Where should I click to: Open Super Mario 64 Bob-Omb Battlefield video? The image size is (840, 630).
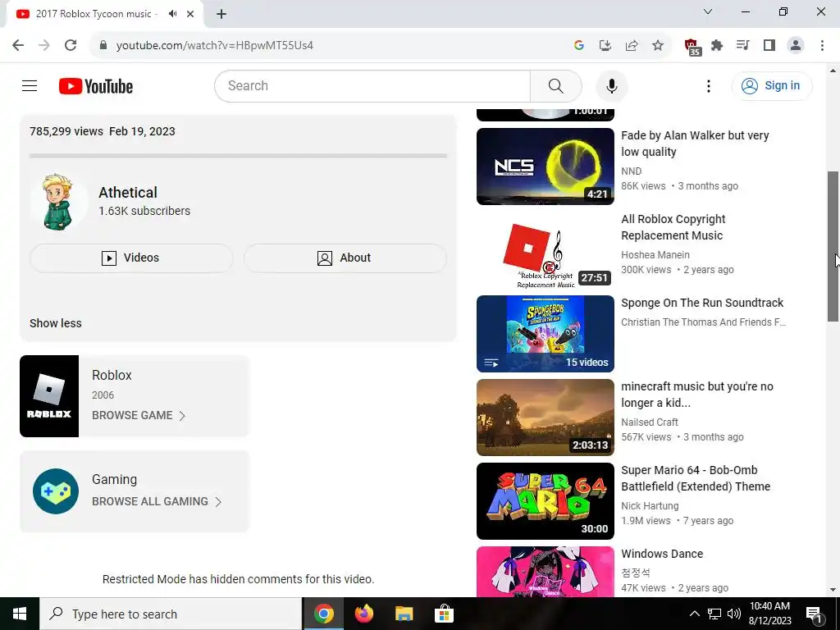pyautogui.click(x=696, y=478)
